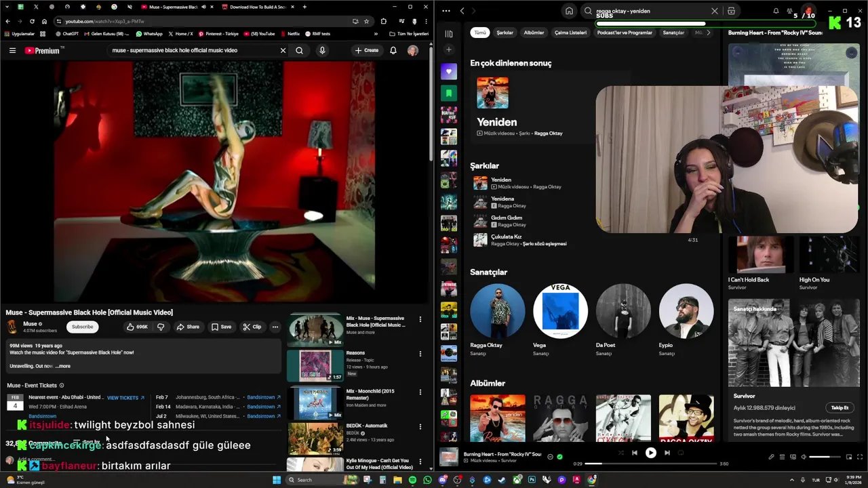The height and width of the screenshot is (488, 868).
Task: Open Spotify Browse icon beside search
Action: [x=731, y=11]
